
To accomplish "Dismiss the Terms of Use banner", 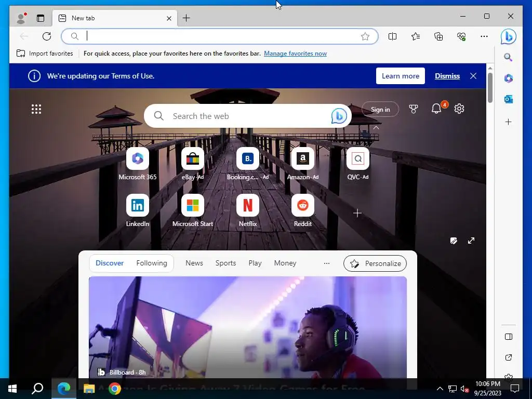I will coord(447,76).
